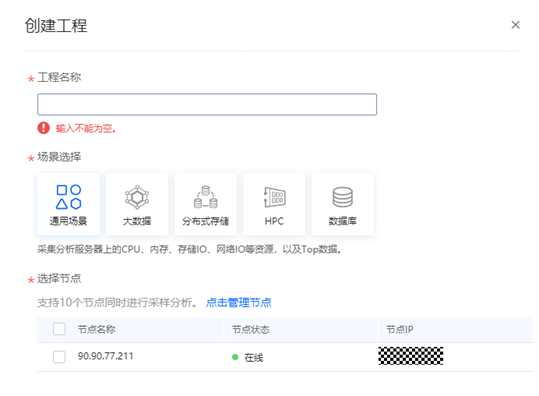The height and width of the screenshot is (396, 539).
Task: Tick the select-all checkbox beside 节点名称
Action: point(59,329)
